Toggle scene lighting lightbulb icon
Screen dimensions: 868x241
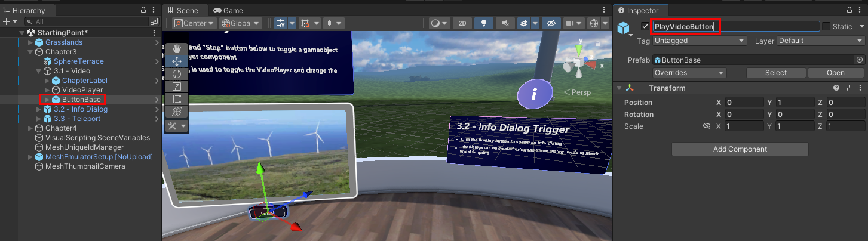pyautogui.click(x=484, y=23)
